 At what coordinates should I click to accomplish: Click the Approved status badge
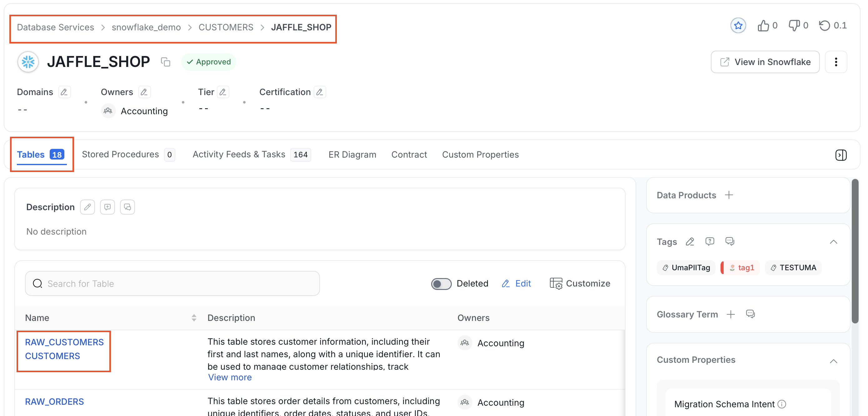click(x=209, y=62)
